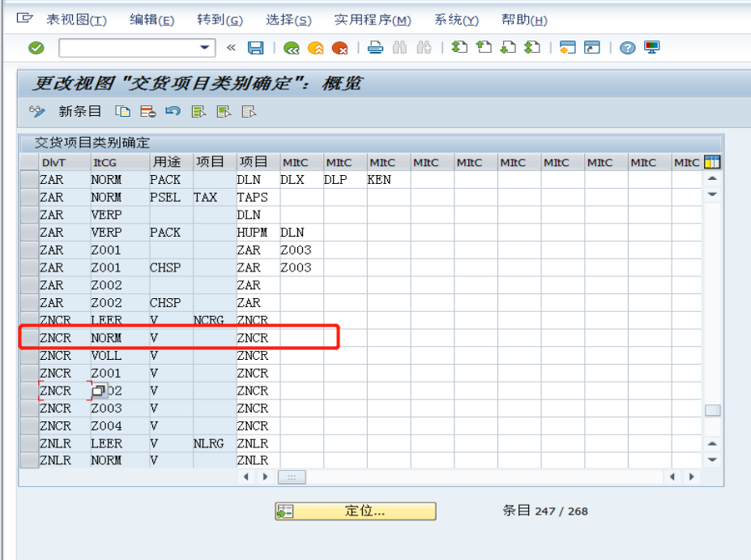This screenshot has height=560, width=751.
Task: Click the 条目 247 / 268 entry counter
Action: [545, 511]
